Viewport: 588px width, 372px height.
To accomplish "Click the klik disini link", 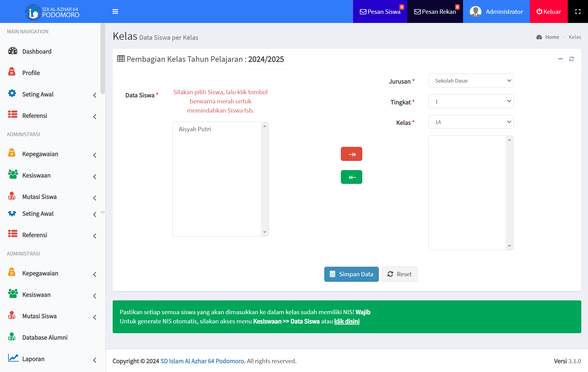I will pos(347,322).
